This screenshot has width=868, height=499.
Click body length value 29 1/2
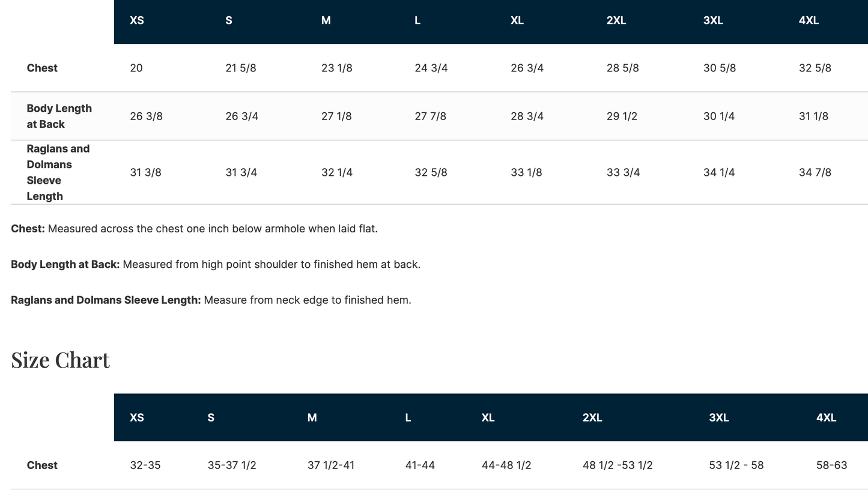tap(621, 116)
